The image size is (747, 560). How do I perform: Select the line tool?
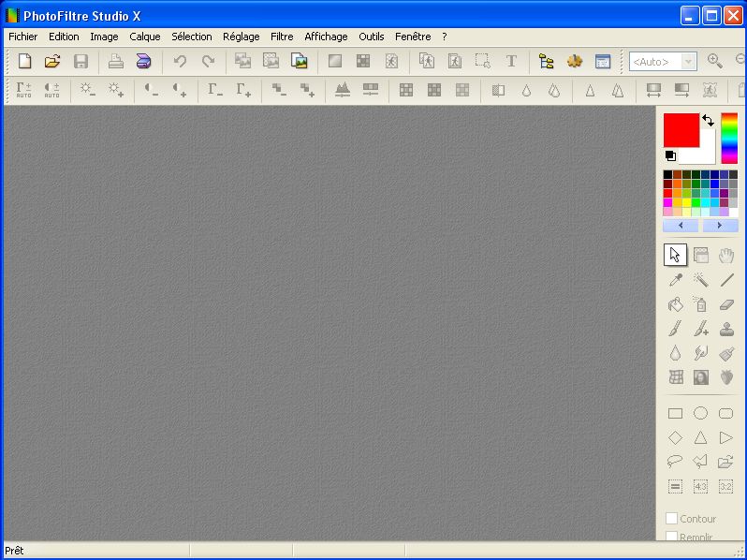click(x=726, y=280)
